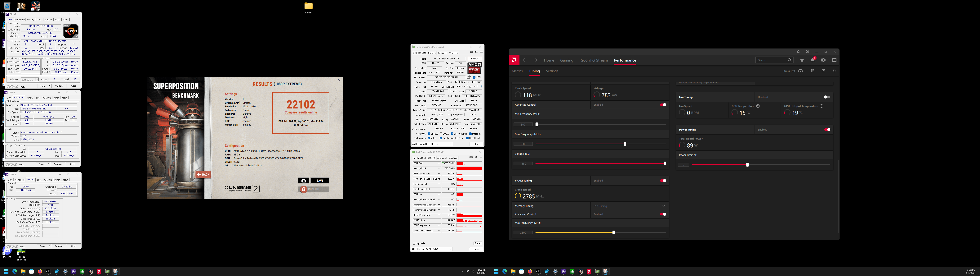Screen dimensions: 980x276
Task: Open the Discord desktop shortcut
Action: (x=7, y=252)
